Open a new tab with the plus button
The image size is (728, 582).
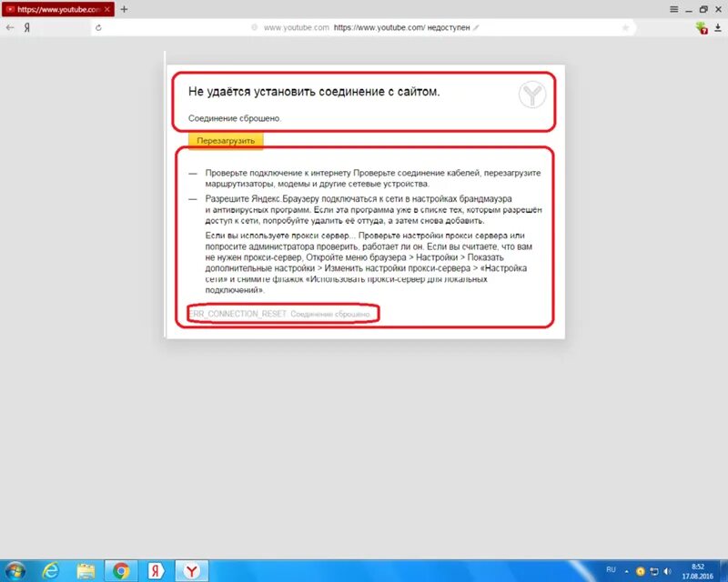(x=124, y=9)
